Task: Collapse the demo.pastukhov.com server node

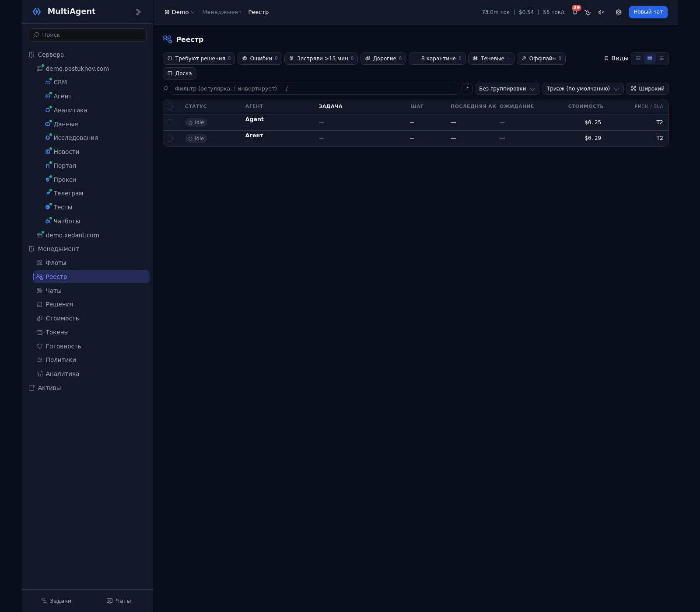Action: tap(91, 69)
